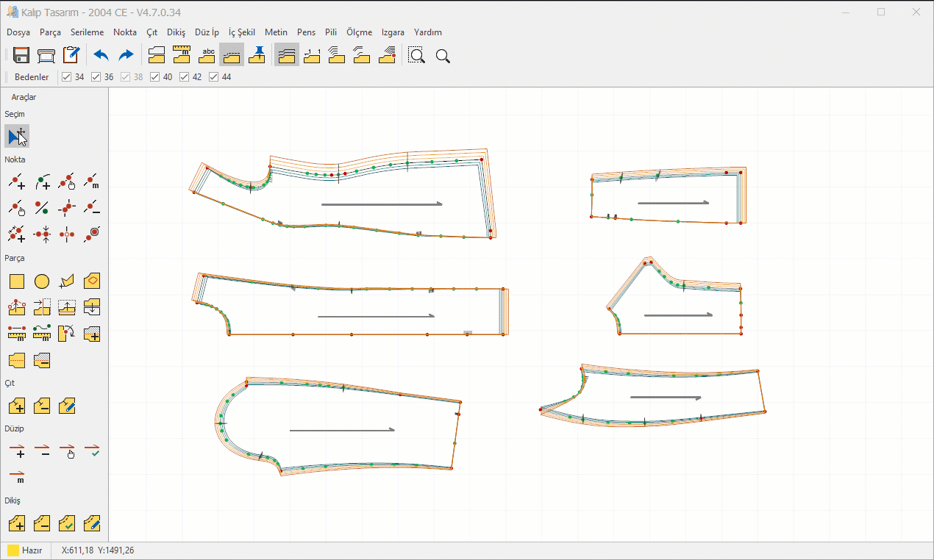Expand the Izgara menu
This screenshot has height=560, width=934.
[x=393, y=32]
